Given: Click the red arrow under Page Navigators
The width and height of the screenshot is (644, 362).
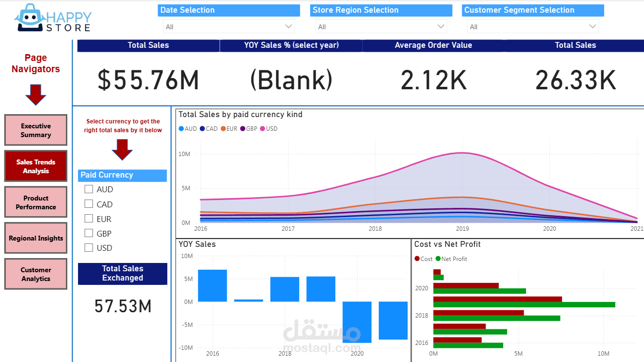Looking at the screenshot, I should point(36,92).
